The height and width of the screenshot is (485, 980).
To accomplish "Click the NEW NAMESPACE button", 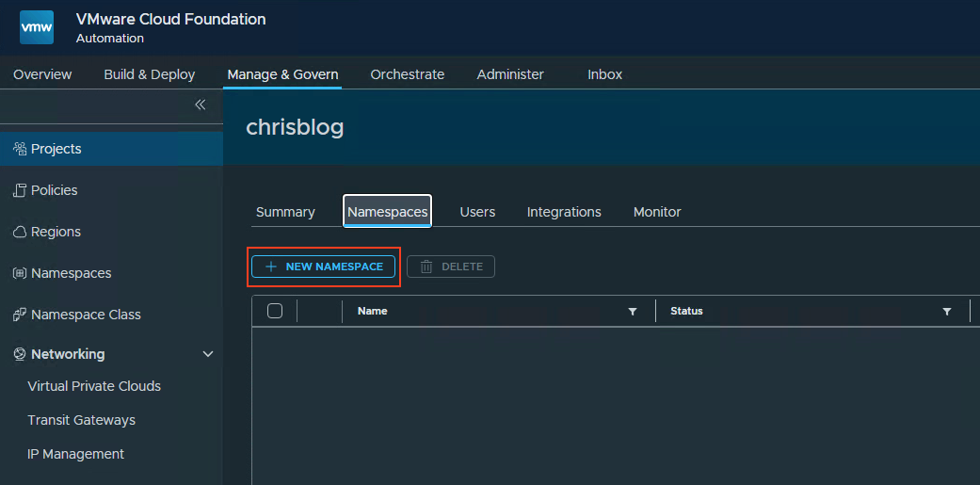I will click(x=324, y=267).
